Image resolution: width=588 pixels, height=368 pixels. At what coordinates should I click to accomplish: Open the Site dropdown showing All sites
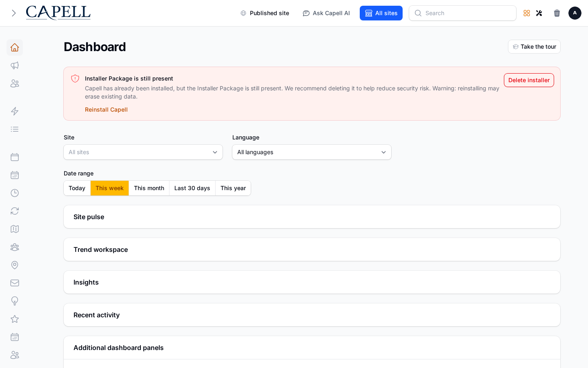tap(143, 152)
